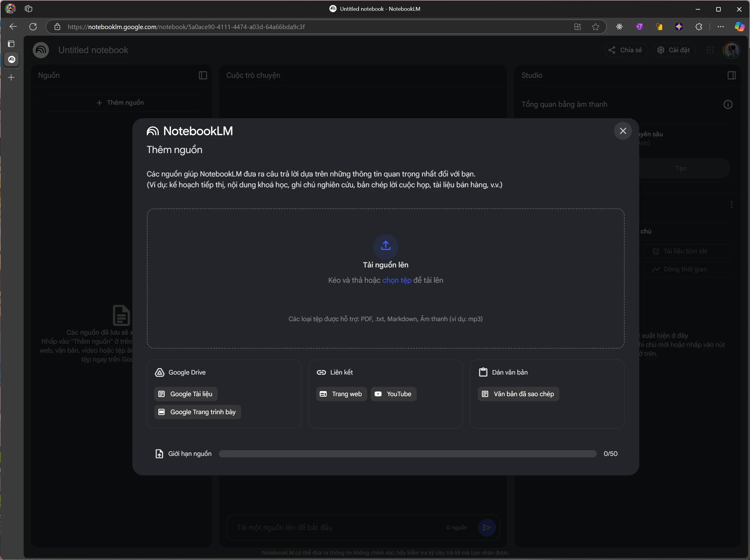This screenshot has height=560, width=750.
Task: Toggle the vertical tab actions menu
Action: [x=11, y=44]
